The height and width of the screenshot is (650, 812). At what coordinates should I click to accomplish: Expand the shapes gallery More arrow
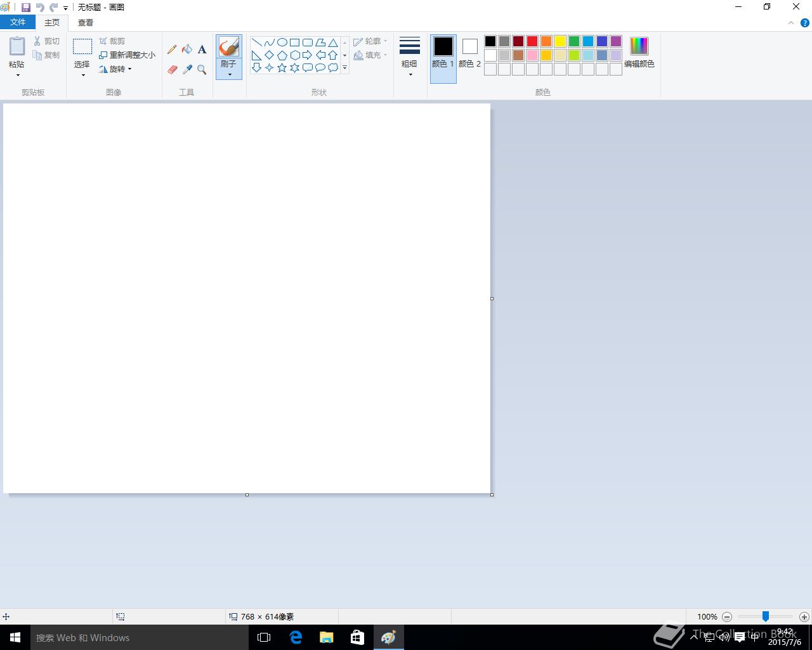coord(345,68)
